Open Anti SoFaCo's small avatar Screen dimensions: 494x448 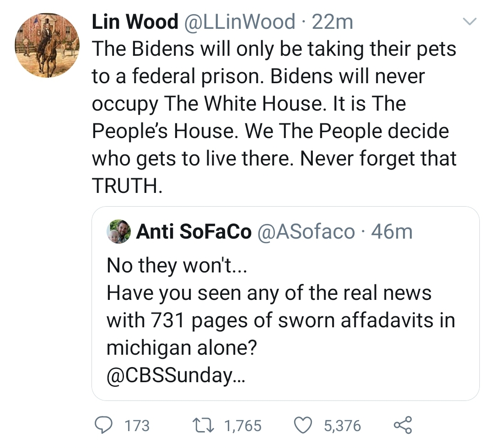coord(119,232)
